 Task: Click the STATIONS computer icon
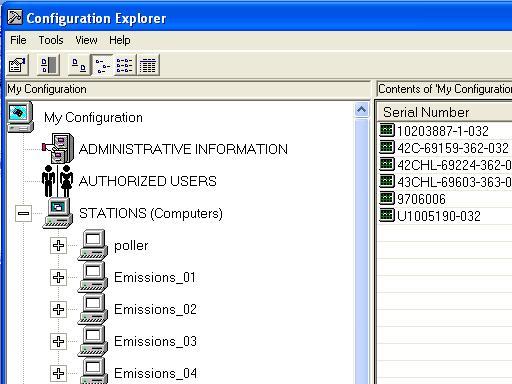coord(57,213)
